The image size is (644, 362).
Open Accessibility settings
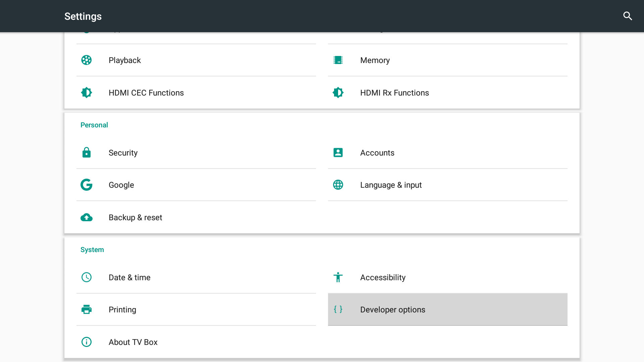click(x=383, y=277)
